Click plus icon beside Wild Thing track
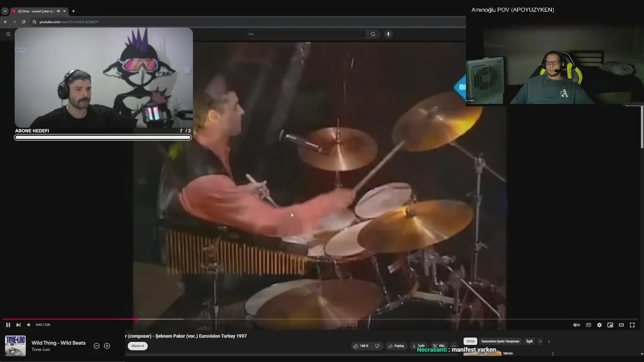This screenshot has height=362, width=644. pos(107,346)
